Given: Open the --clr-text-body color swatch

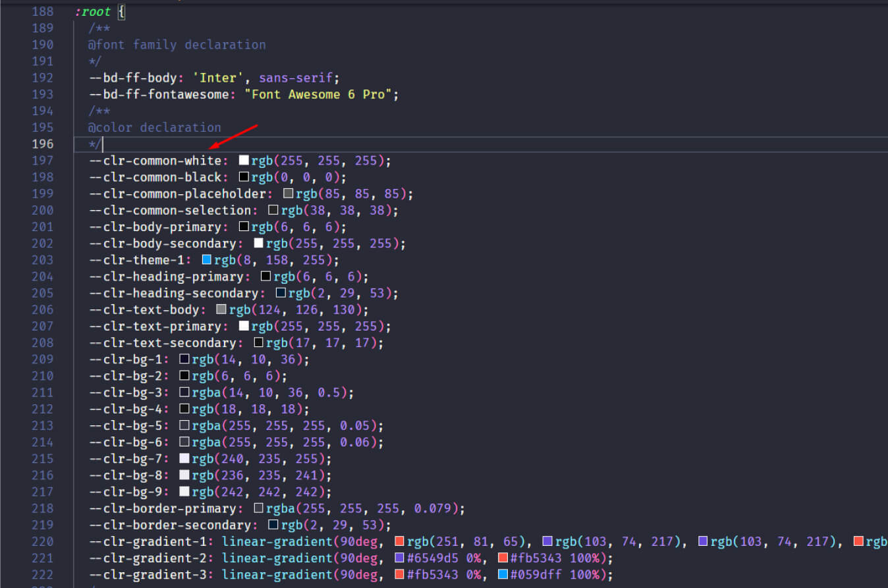Looking at the screenshot, I should pyautogui.click(x=221, y=309).
